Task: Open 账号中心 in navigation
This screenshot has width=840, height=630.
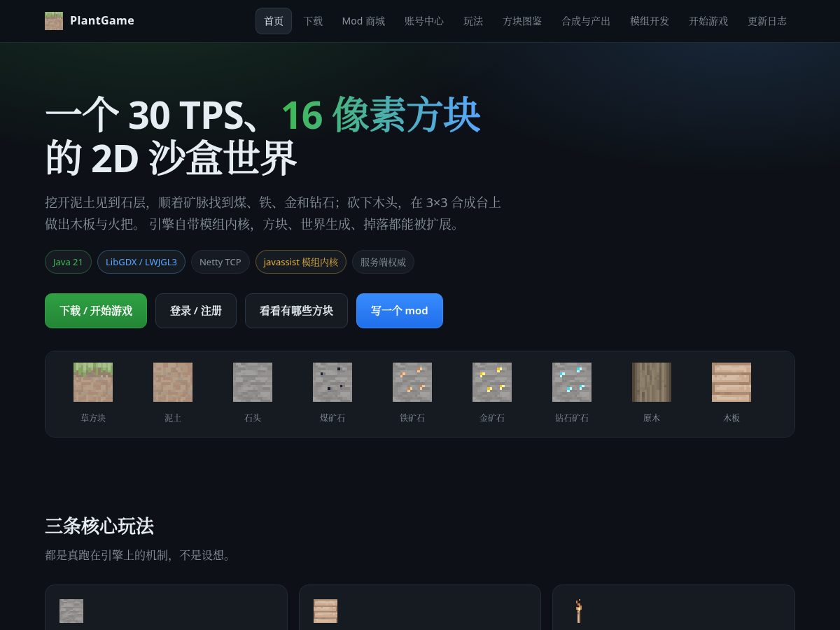Action: point(424,21)
